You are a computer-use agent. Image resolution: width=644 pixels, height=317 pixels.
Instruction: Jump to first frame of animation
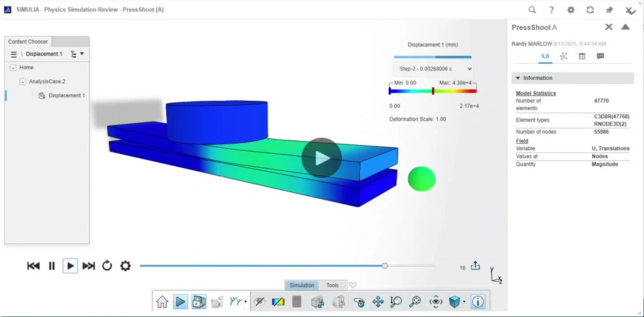[34, 266]
